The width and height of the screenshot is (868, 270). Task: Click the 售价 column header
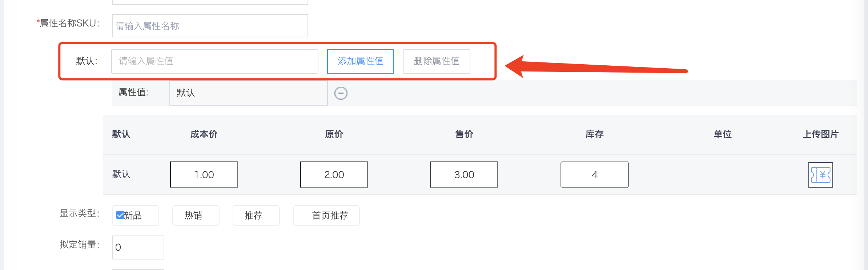coord(464,134)
